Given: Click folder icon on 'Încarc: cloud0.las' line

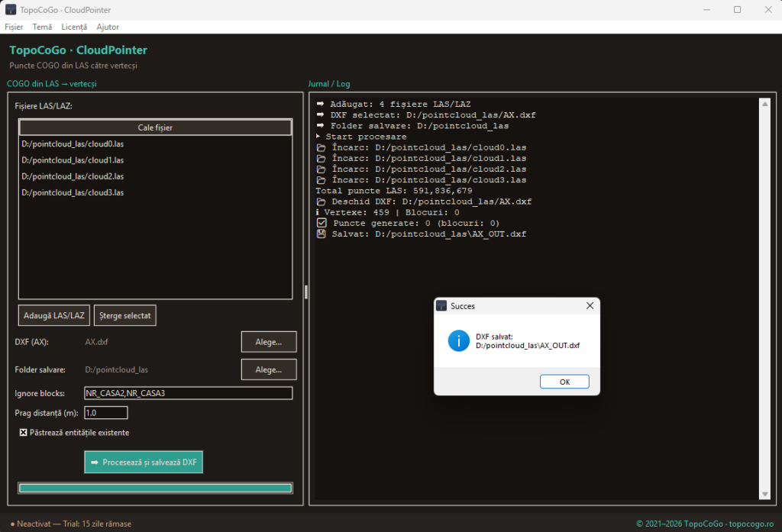Looking at the screenshot, I should [x=322, y=147].
